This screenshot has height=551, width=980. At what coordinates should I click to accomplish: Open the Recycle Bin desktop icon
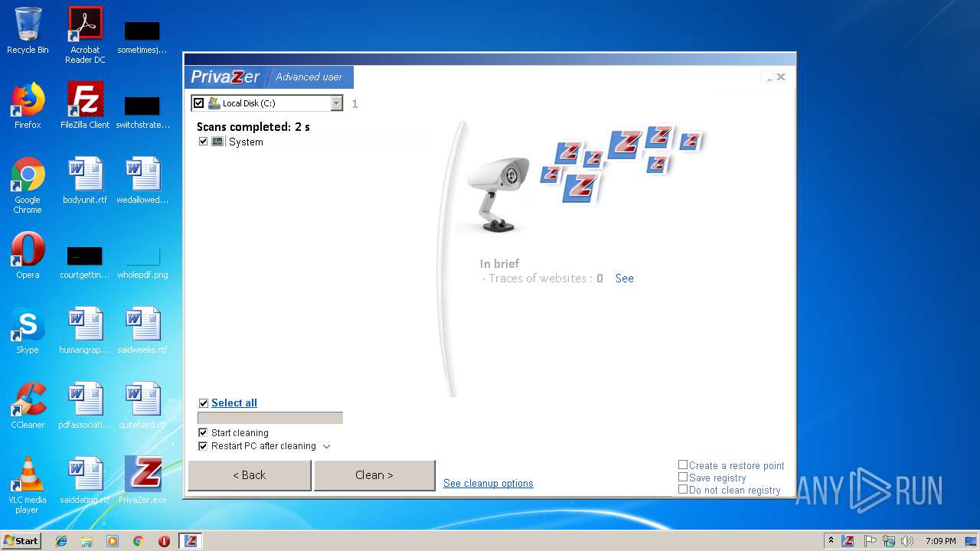click(x=28, y=31)
